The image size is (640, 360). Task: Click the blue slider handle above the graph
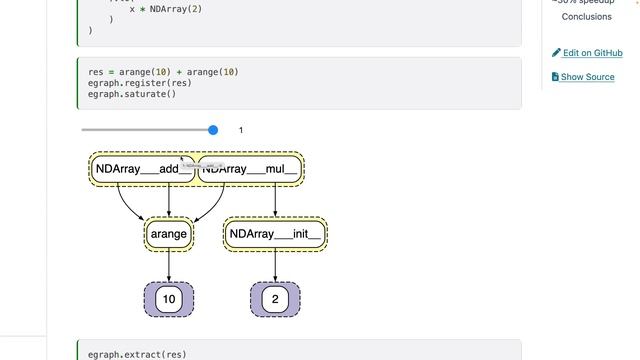pos(213,130)
